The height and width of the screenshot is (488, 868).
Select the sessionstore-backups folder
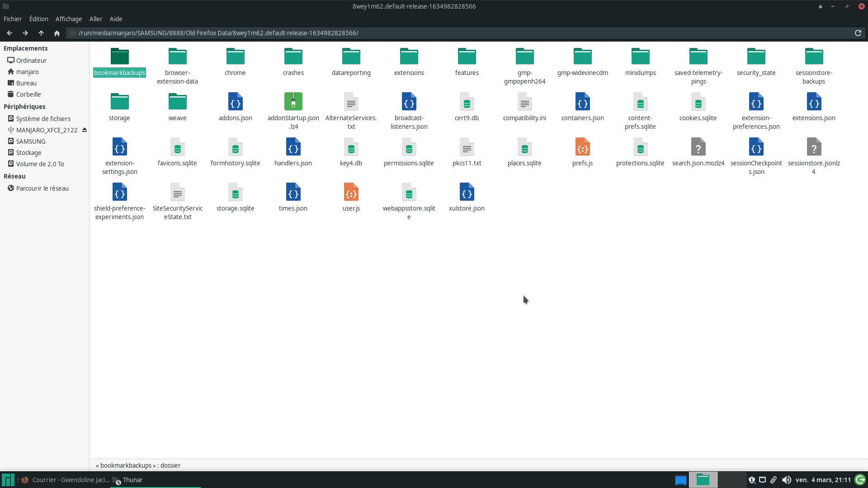pyautogui.click(x=814, y=57)
